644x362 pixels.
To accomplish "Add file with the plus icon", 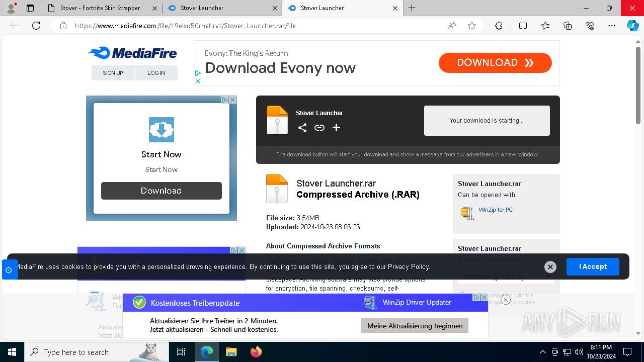I will [337, 128].
